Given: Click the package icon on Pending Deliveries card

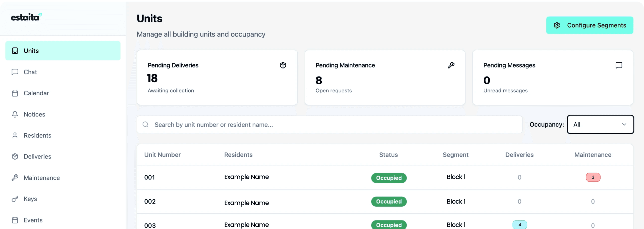Looking at the screenshot, I should tap(283, 65).
